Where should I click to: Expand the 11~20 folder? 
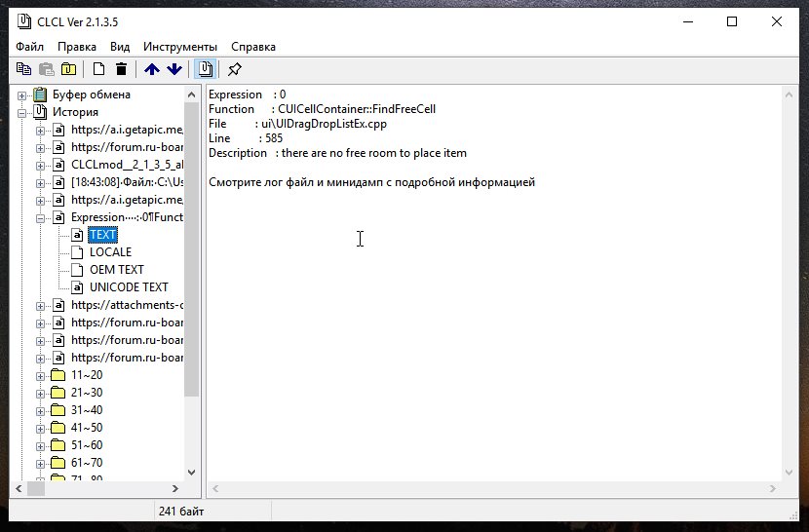pyautogui.click(x=41, y=375)
